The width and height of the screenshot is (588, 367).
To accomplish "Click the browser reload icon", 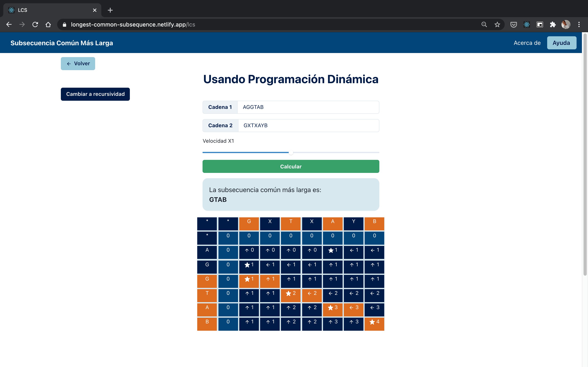I will [35, 24].
